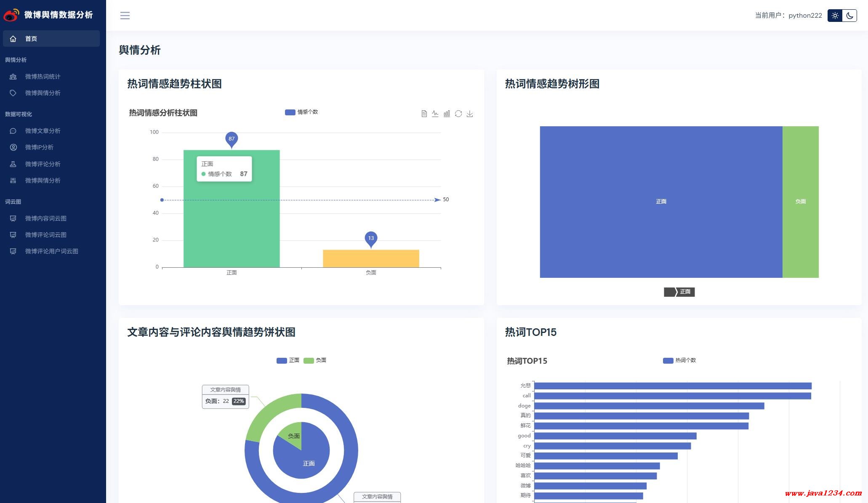Go to 微博评论用户词云图 page
The height and width of the screenshot is (503, 868).
51,251
